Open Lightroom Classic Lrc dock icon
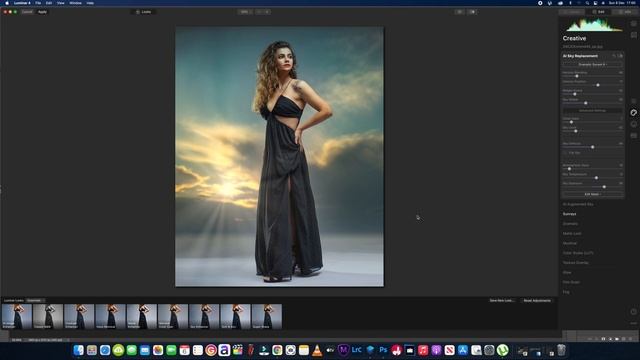Screen dimensions: 640x360 coord(357,350)
